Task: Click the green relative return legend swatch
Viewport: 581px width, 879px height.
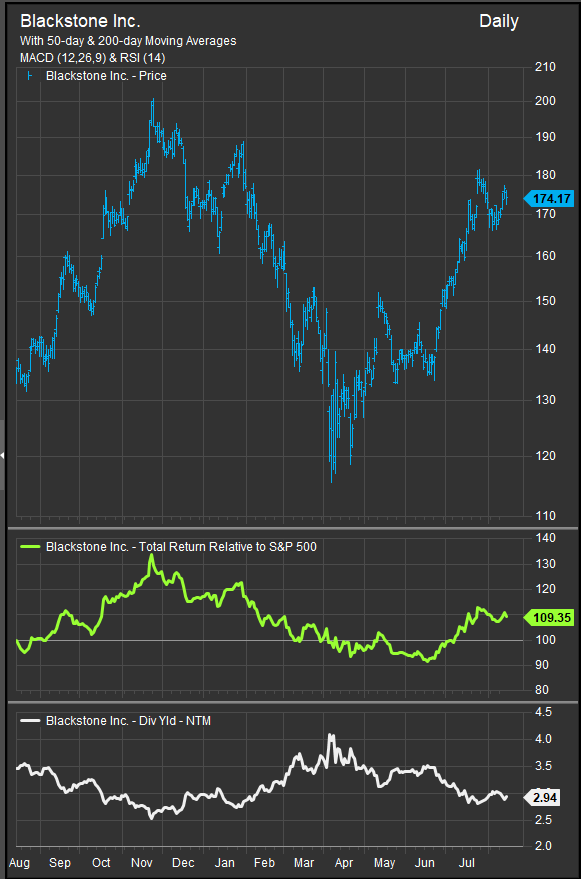Action: (x=30, y=547)
